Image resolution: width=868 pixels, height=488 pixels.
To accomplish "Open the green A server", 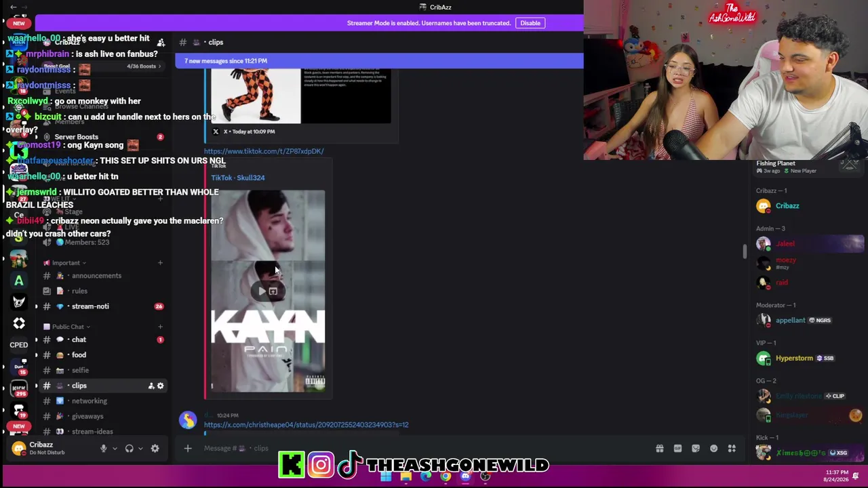I will click(19, 281).
